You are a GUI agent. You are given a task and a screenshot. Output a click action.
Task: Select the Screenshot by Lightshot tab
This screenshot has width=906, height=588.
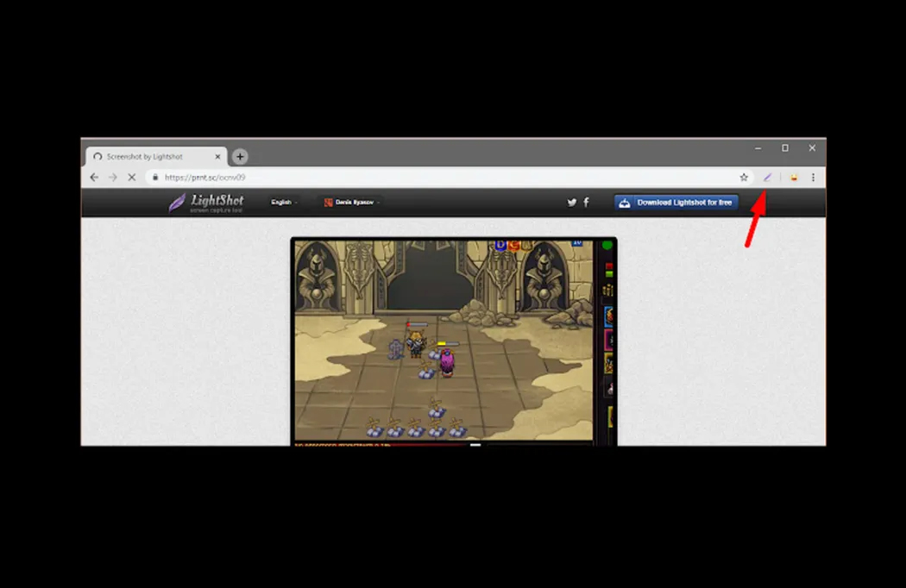point(156,157)
